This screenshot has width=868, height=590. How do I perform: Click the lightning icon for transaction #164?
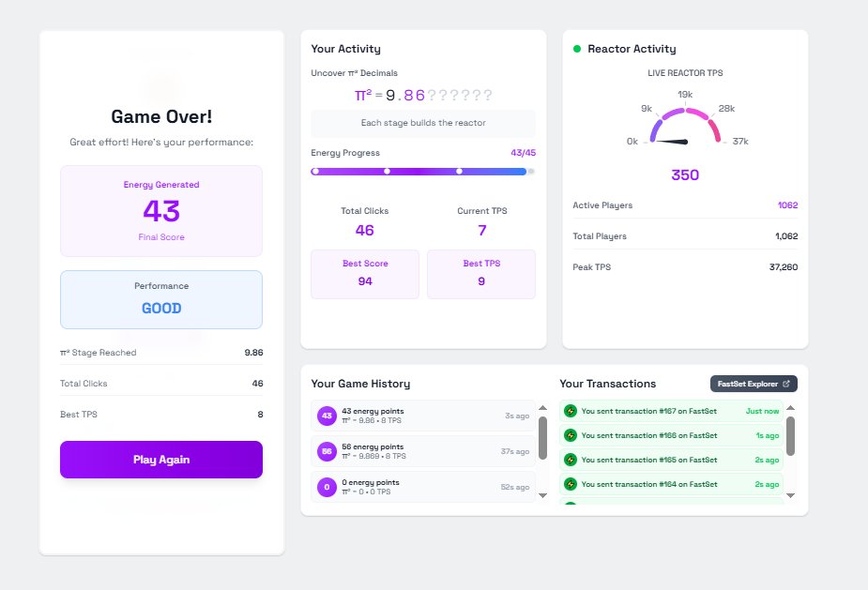[x=571, y=484]
